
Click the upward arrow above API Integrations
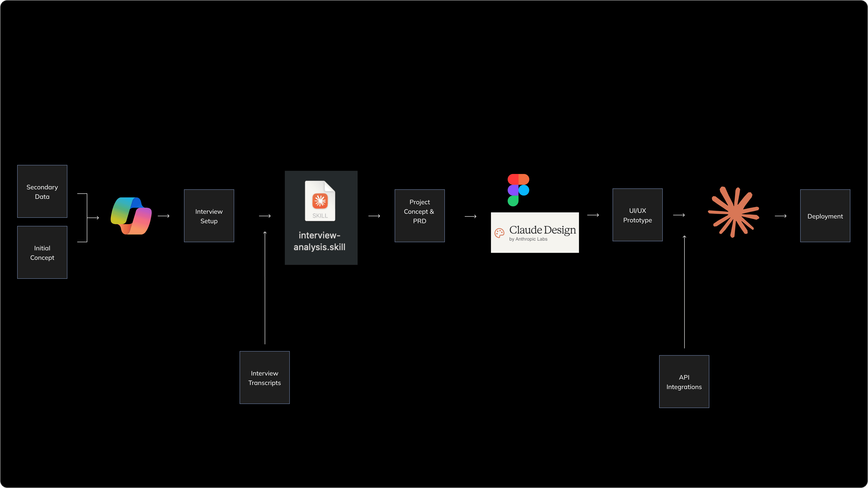(x=684, y=291)
